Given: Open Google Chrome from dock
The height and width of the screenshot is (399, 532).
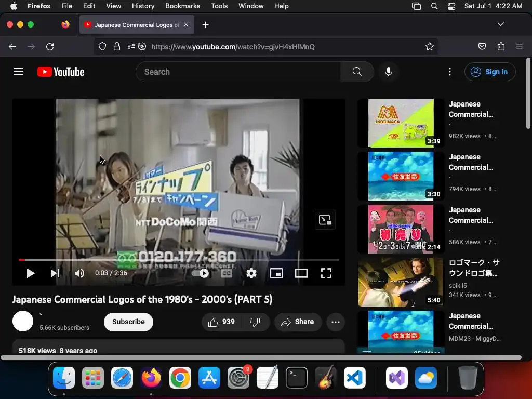Looking at the screenshot, I should coord(180,378).
